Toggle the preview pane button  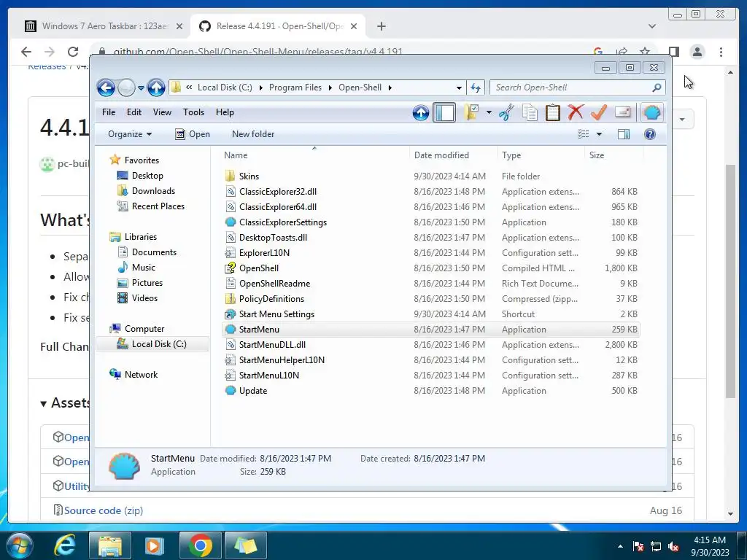[x=623, y=134]
